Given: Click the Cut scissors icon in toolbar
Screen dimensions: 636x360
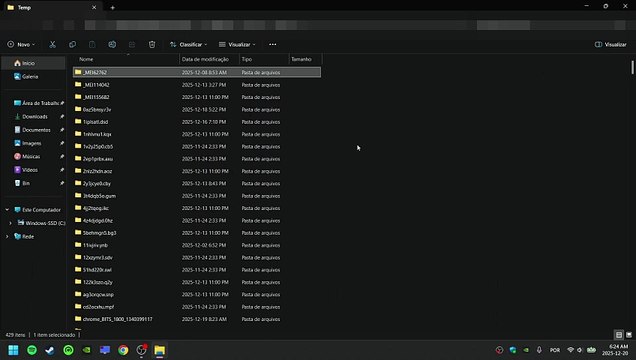Looking at the screenshot, I should coord(52,45).
